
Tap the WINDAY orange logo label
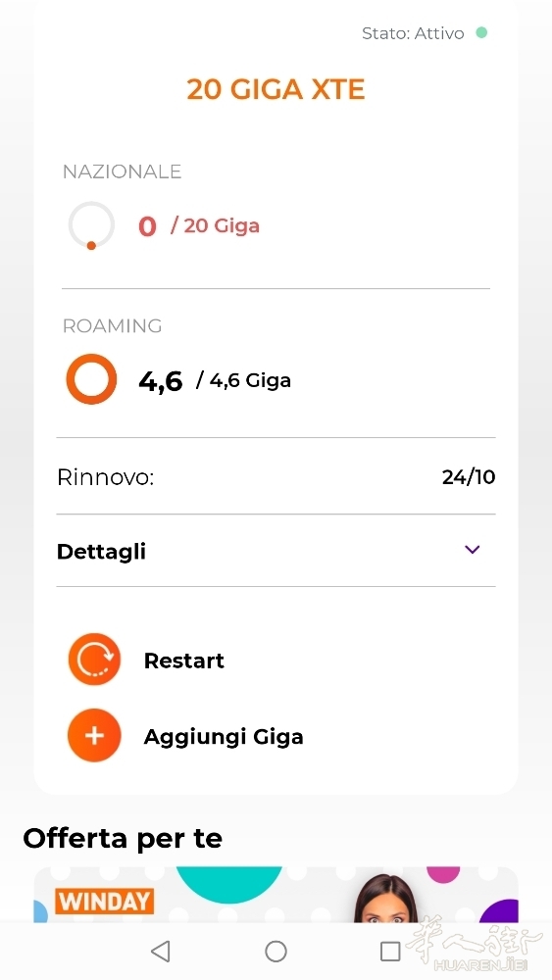[x=104, y=902]
